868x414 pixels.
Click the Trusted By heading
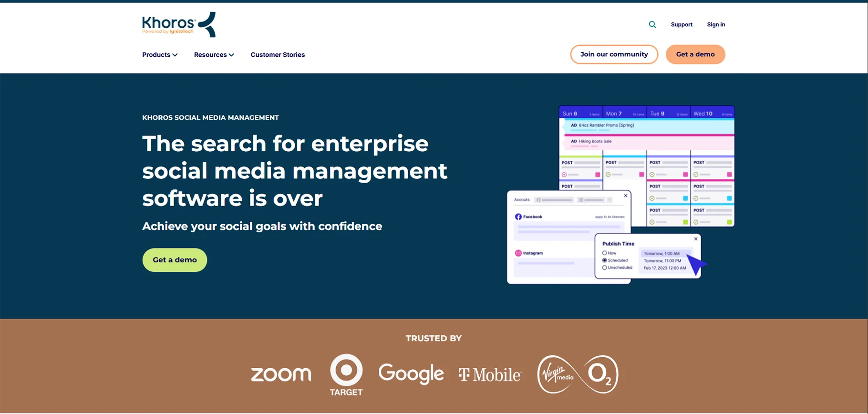click(434, 339)
